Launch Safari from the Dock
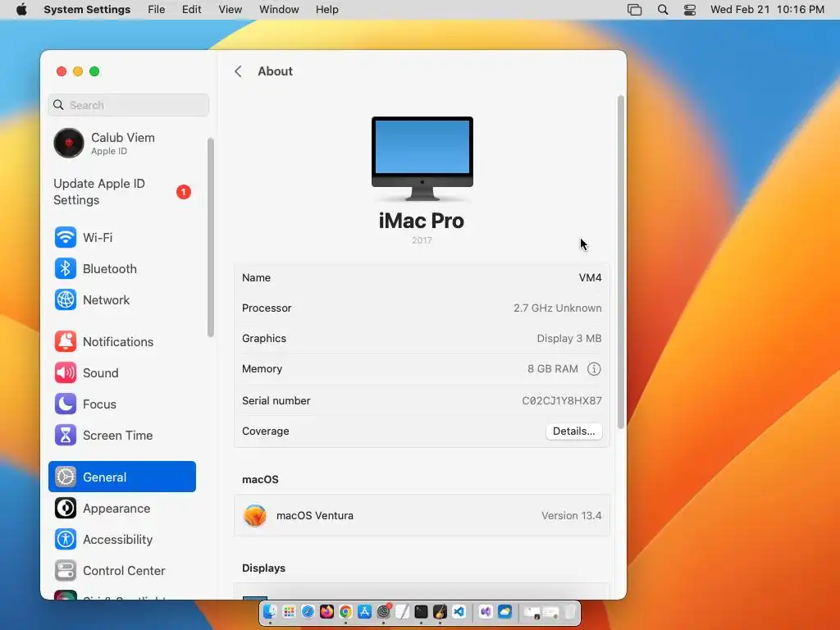Image resolution: width=840 pixels, height=630 pixels. 308,612
